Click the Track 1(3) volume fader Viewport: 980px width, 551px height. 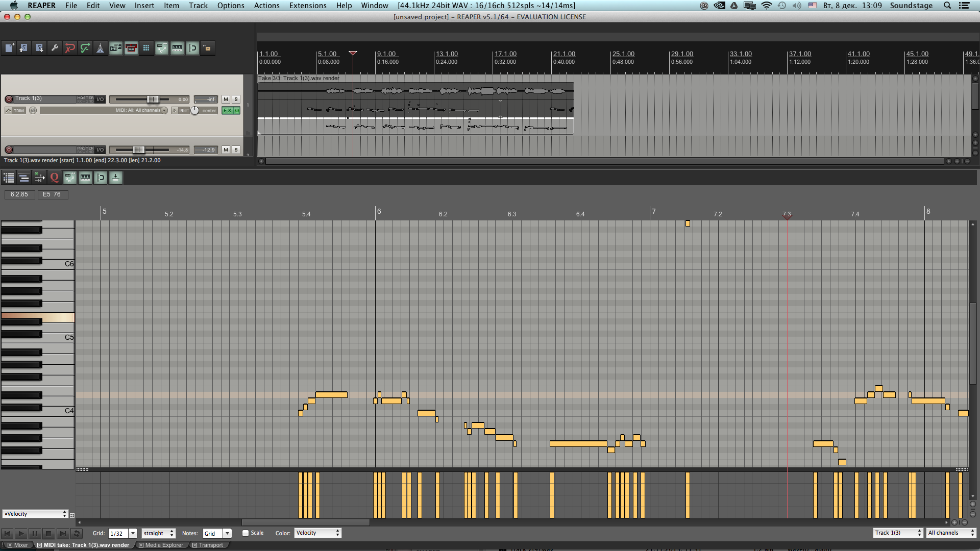pyautogui.click(x=152, y=99)
